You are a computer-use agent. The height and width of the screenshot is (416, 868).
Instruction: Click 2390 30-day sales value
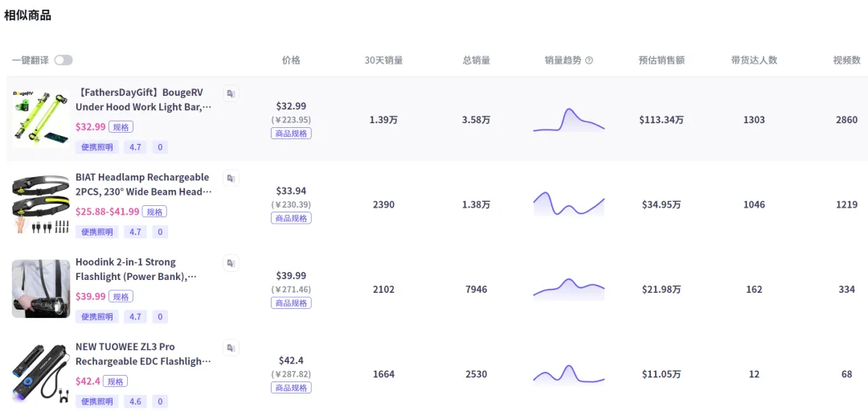[x=383, y=204]
